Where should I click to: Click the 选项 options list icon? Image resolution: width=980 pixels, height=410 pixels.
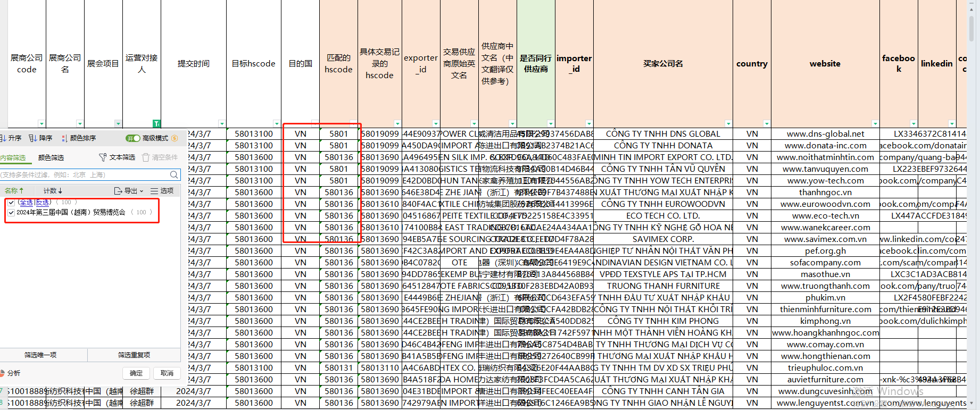pyautogui.click(x=154, y=191)
